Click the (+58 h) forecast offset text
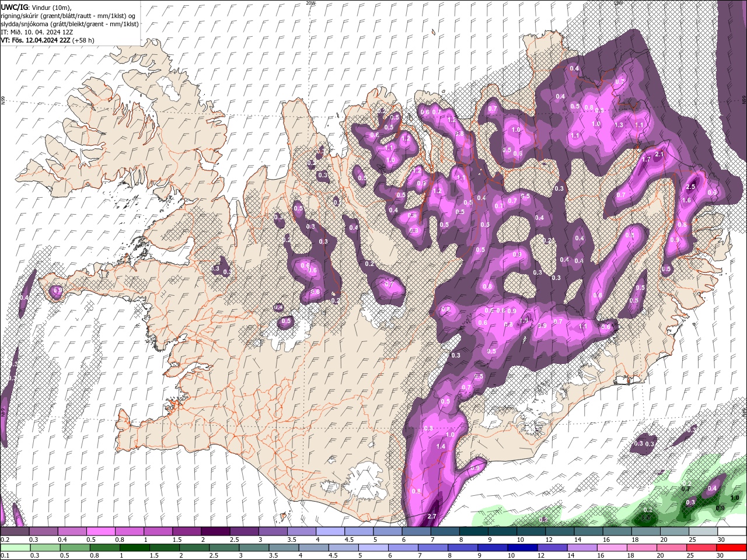The height and width of the screenshot is (560, 747). point(83,40)
